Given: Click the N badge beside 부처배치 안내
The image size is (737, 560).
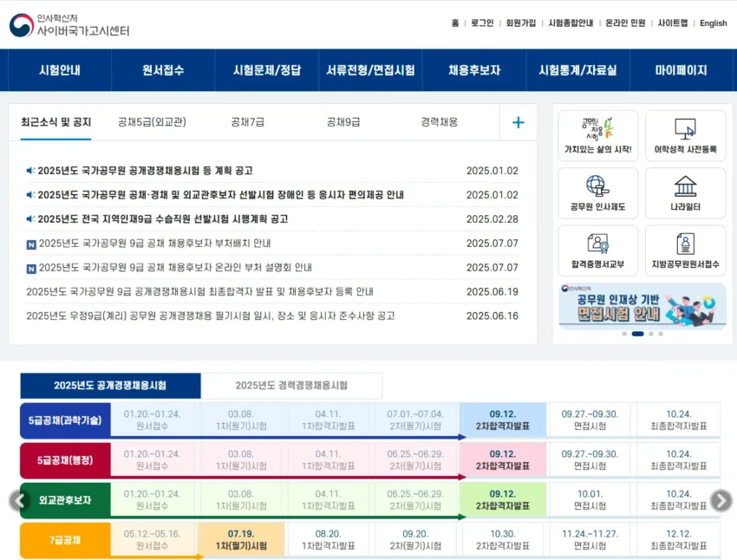Looking at the screenshot, I should [x=31, y=244].
